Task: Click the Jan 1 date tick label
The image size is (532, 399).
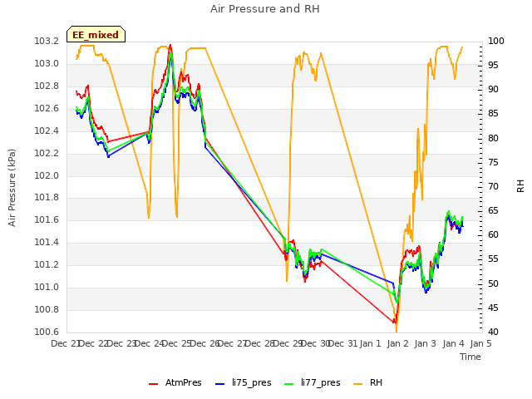Action: point(370,343)
